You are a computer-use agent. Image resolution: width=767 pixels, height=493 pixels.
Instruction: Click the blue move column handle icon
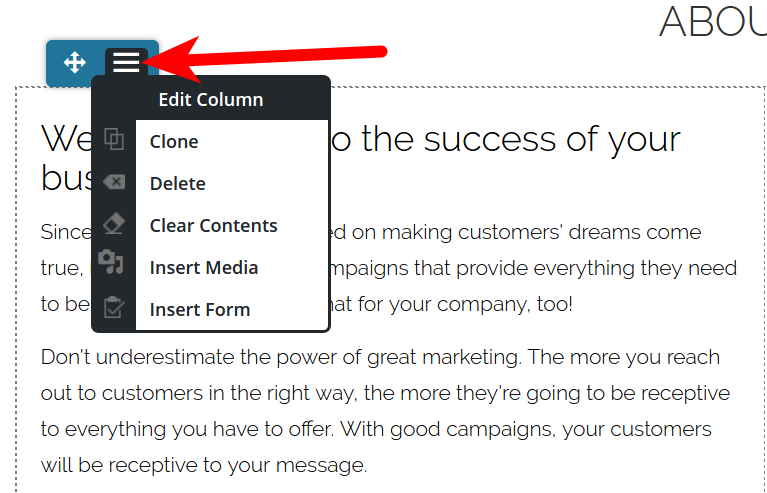coord(75,63)
